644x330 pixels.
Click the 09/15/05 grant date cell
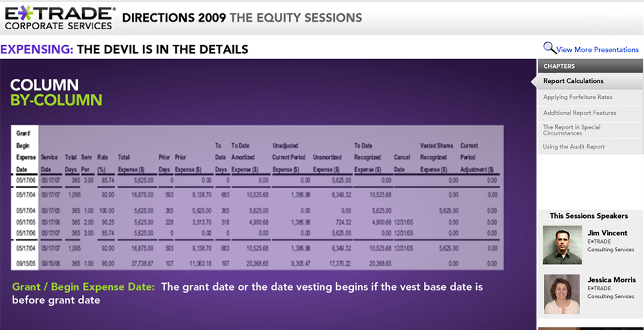24,263
